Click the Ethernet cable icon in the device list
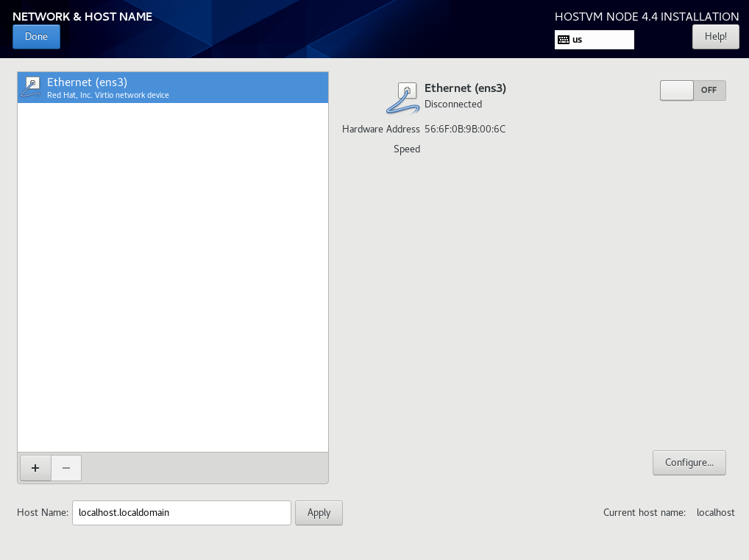This screenshot has height=560, width=749. pyautogui.click(x=31, y=88)
